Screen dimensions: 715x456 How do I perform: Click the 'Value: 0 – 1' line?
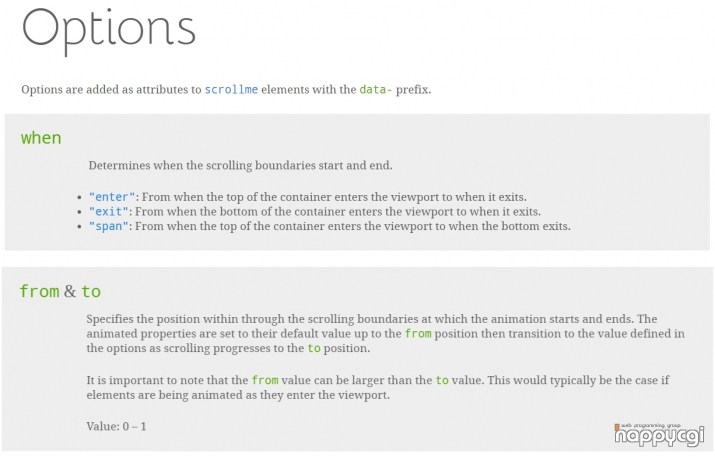click(x=116, y=426)
